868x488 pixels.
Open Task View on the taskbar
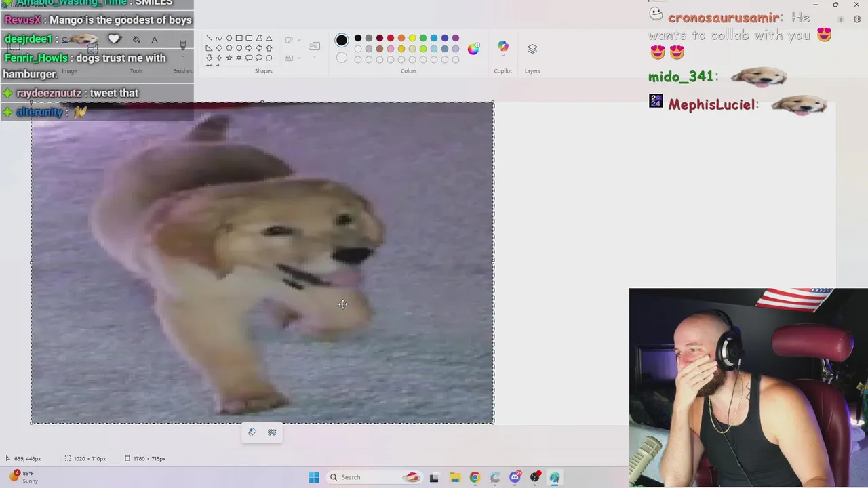tap(434, 477)
